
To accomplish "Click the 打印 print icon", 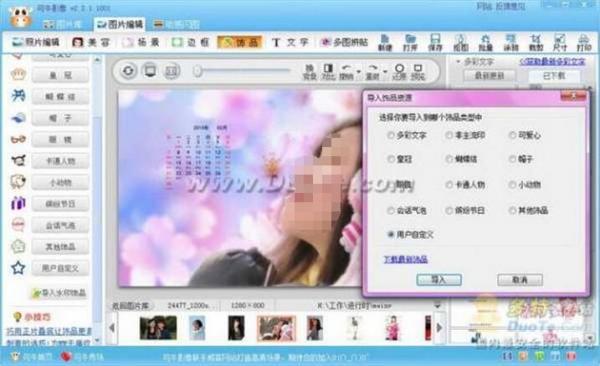I will tap(584, 42).
